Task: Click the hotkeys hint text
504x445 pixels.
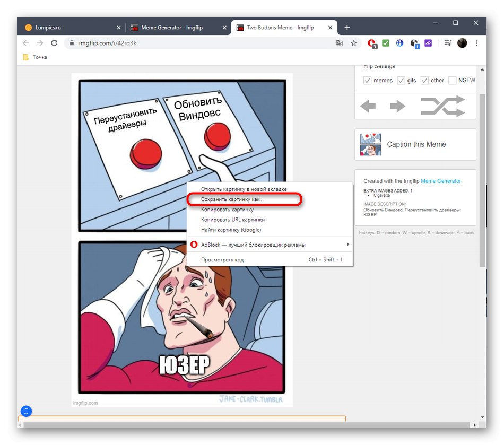Action: [x=416, y=233]
